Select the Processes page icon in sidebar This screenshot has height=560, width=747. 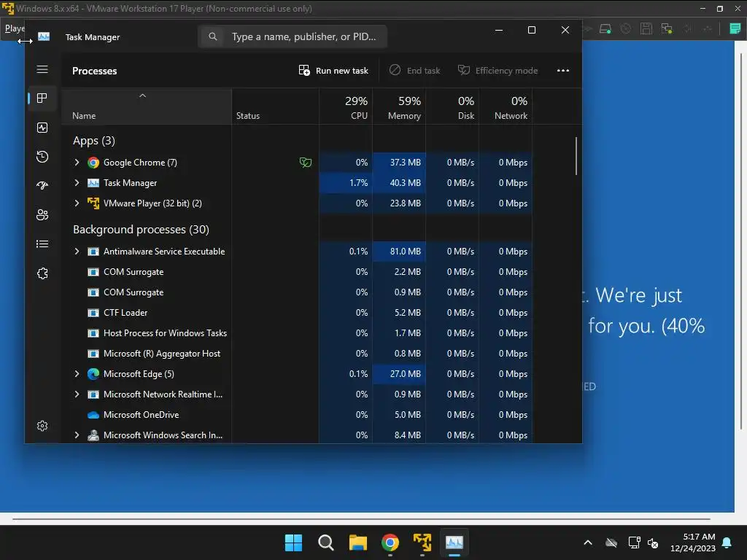(42, 98)
